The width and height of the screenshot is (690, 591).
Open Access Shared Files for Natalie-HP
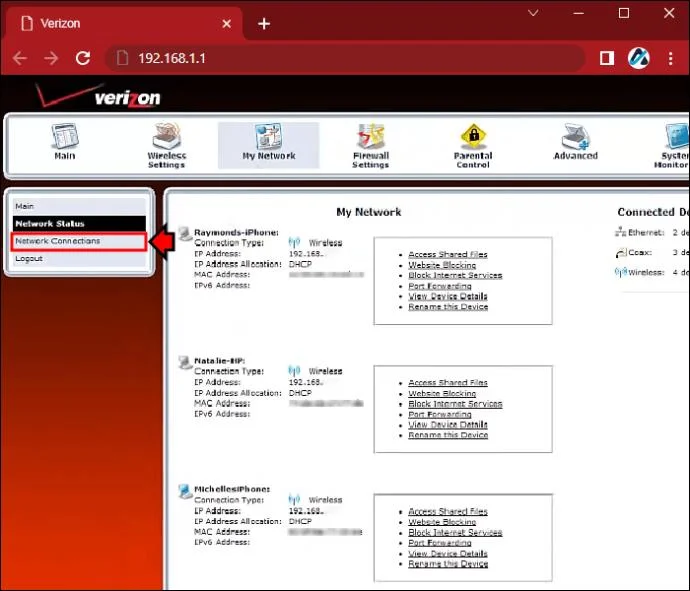point(448,382)
